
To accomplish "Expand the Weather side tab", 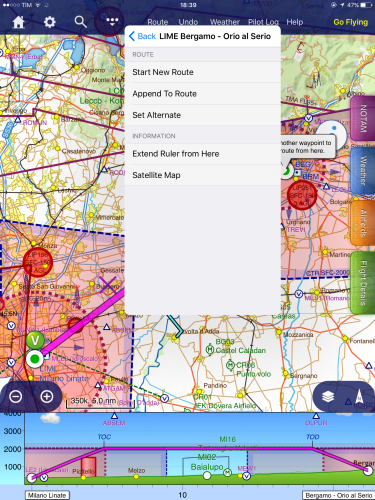I will pyautogui.click(x=363, y=171).
